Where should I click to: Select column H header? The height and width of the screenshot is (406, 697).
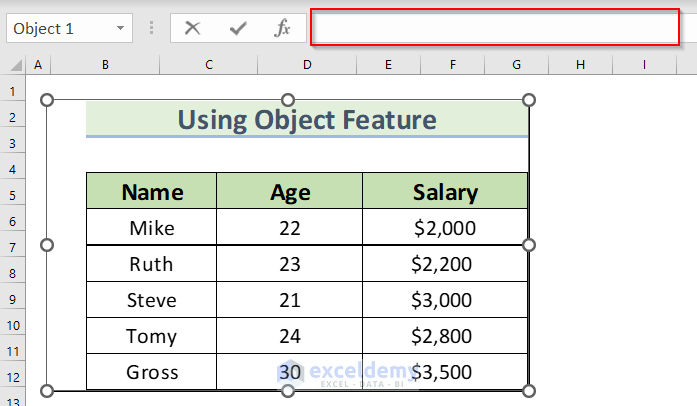coord(581,65)
